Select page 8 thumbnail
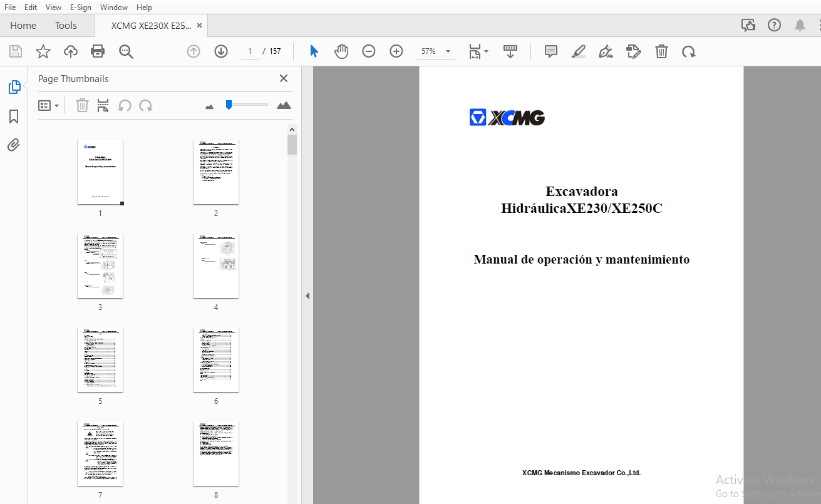The image size is (821, 504). [x=216, y=453]
